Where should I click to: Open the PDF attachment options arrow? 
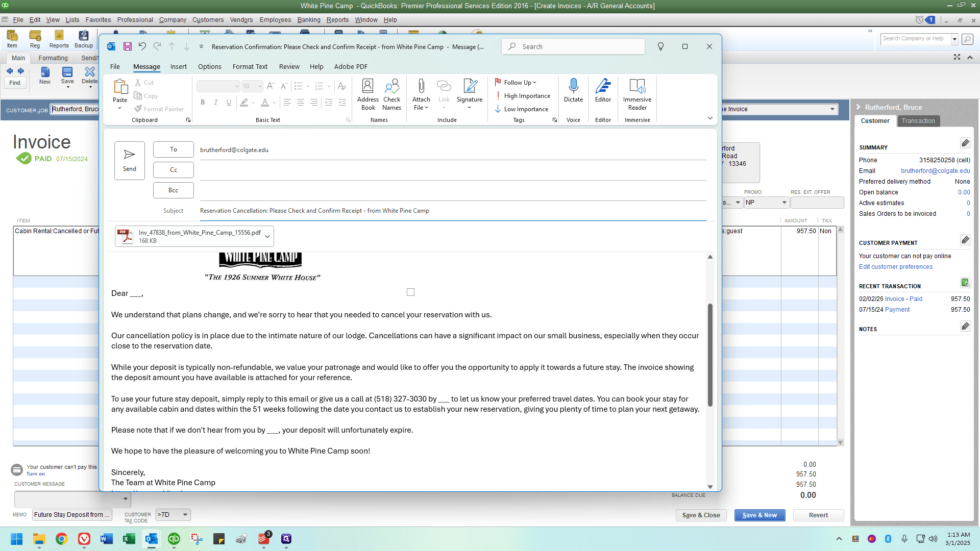pyautogui.click(x=267, y=236)
